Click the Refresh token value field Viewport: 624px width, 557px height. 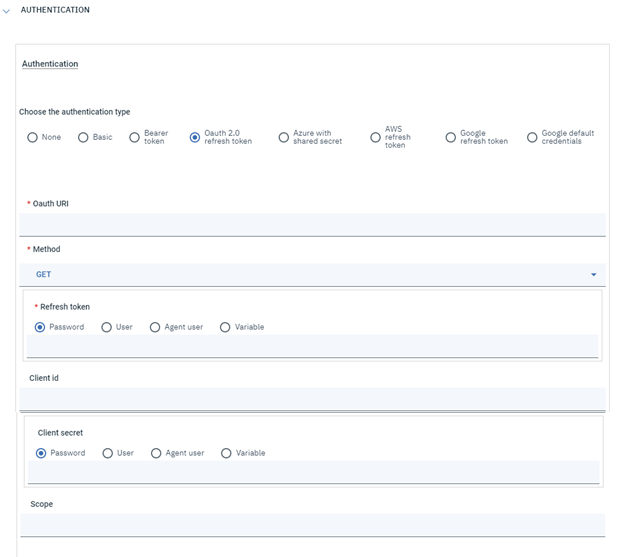312,346
